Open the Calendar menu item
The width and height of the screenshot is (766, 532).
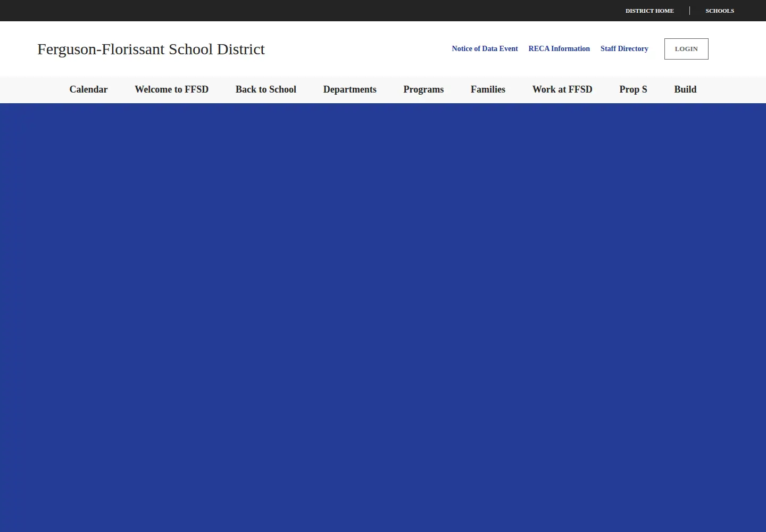(88, 89)
